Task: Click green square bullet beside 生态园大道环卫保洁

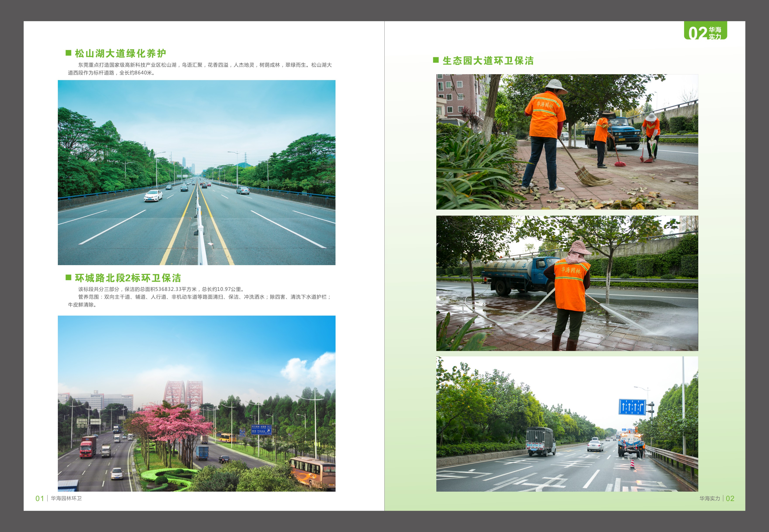Action: click(x=436, y=60)
